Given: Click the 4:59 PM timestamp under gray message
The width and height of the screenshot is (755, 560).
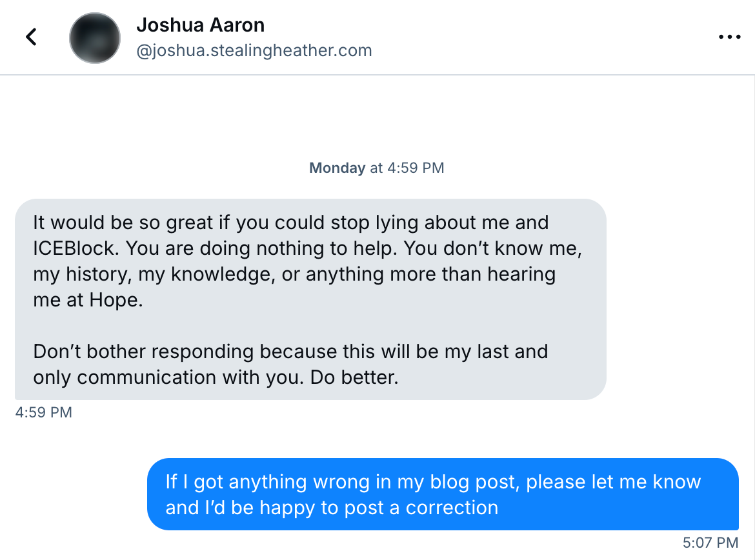Looking at the screenshot, I should click(44, 413).
